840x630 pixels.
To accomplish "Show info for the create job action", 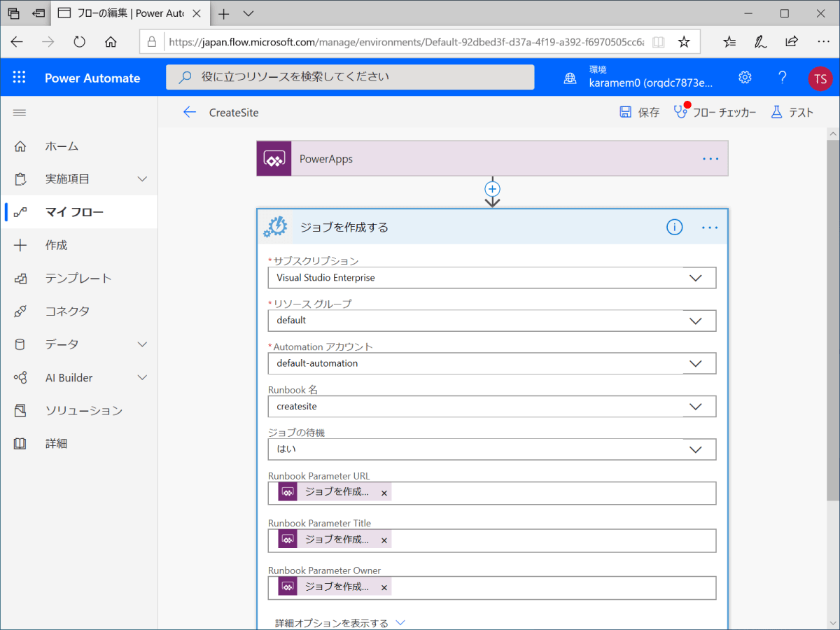I will (x=674, y=227).
